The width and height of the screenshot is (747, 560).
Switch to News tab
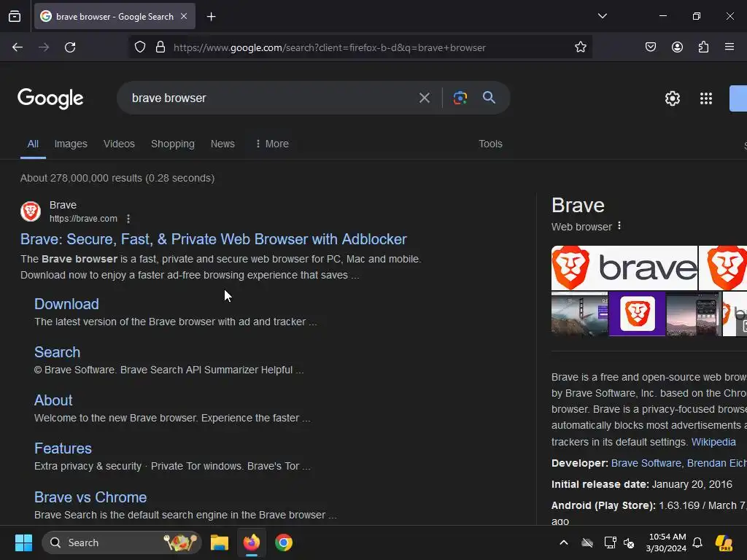tap(222, 144)
